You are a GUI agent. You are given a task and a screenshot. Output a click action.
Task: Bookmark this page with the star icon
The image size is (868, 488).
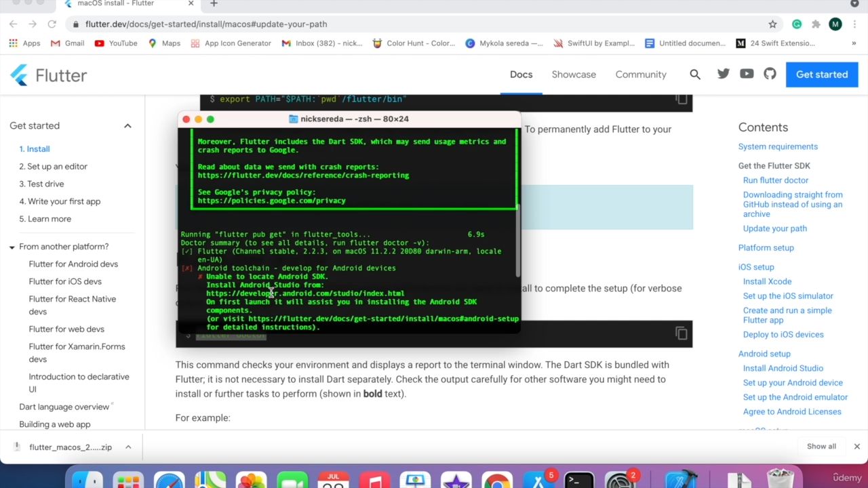tap(772, 24)
